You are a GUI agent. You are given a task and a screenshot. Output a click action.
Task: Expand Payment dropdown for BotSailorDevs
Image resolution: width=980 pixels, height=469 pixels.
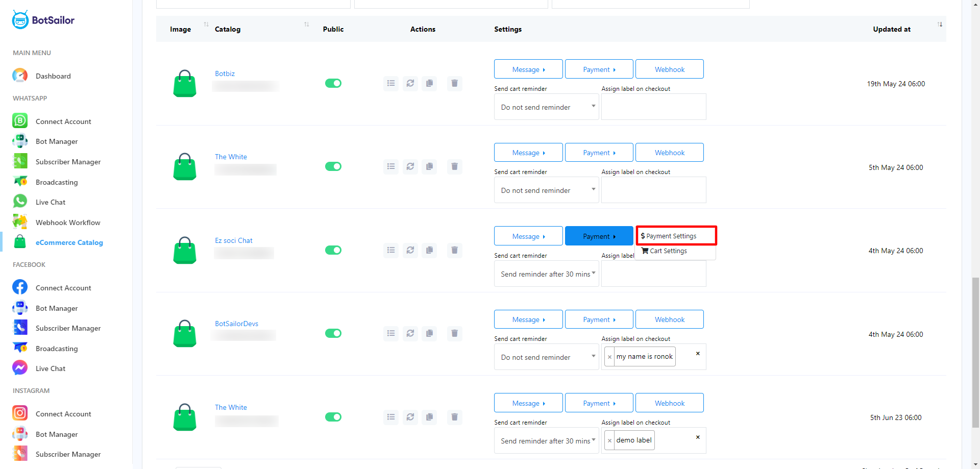599,319
